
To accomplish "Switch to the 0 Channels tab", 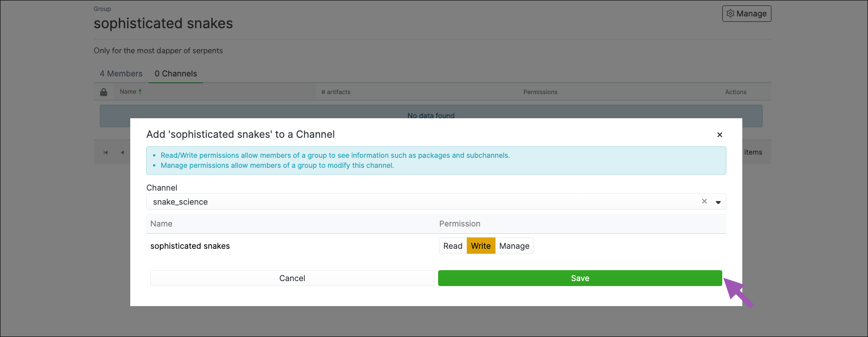I will (x=176, y=74).
